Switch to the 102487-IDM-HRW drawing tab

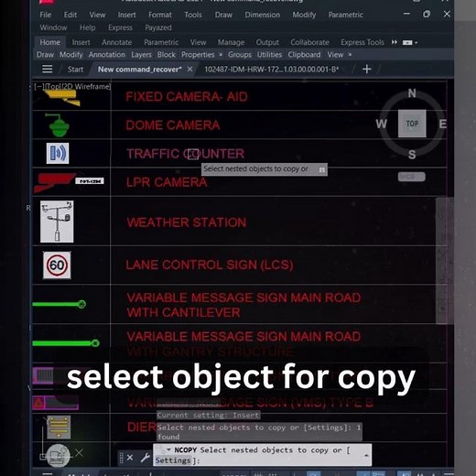click(x=271, y=70)
